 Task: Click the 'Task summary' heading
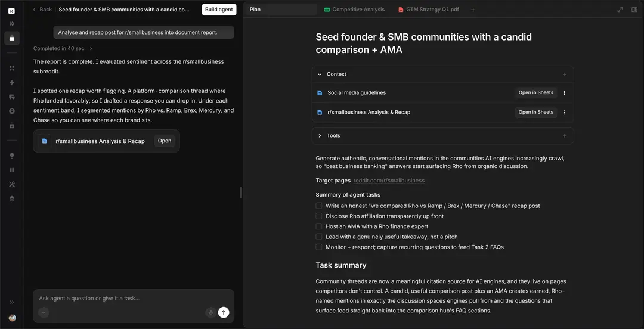(x=341, y=265)
